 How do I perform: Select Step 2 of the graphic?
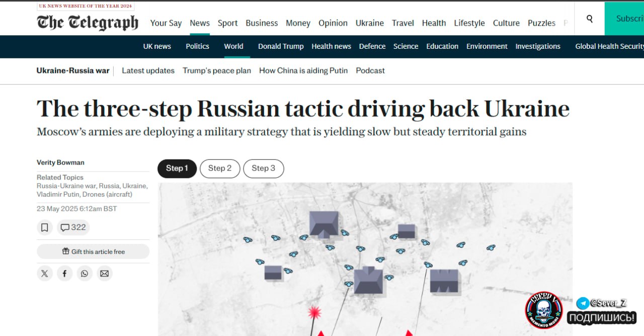click(220, 169)
